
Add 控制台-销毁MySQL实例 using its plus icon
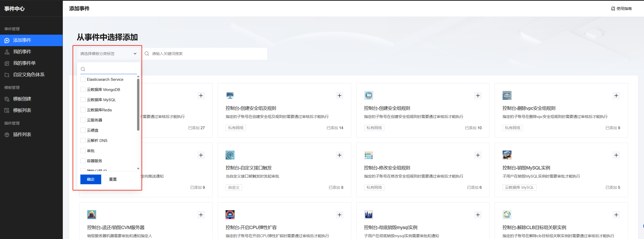point(616,155)
